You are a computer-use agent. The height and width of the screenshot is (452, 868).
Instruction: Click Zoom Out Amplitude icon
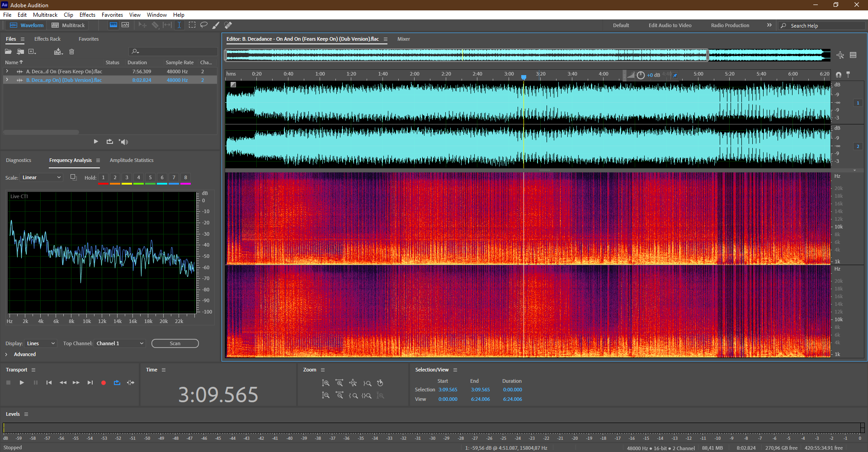(x=325, y=395)
